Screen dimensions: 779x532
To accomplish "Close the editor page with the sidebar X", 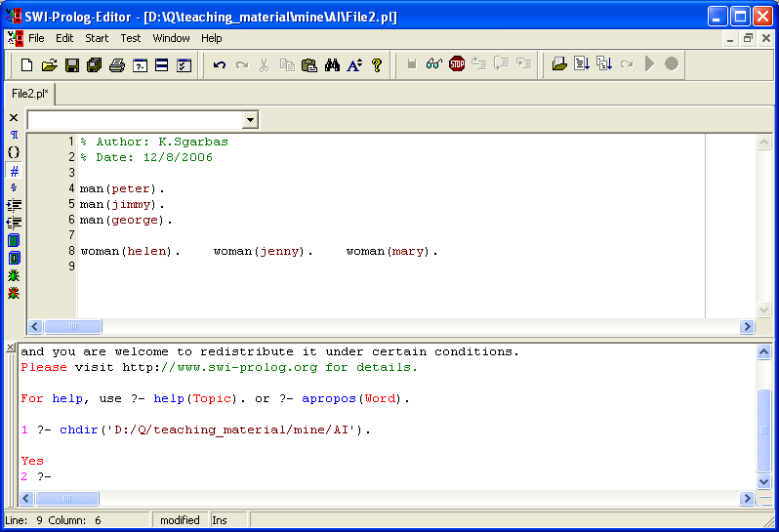I will (x=14, y=118).
